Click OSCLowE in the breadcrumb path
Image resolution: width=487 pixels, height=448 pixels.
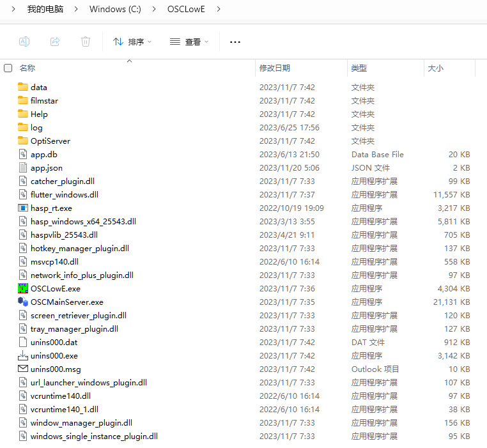(186, 9)
